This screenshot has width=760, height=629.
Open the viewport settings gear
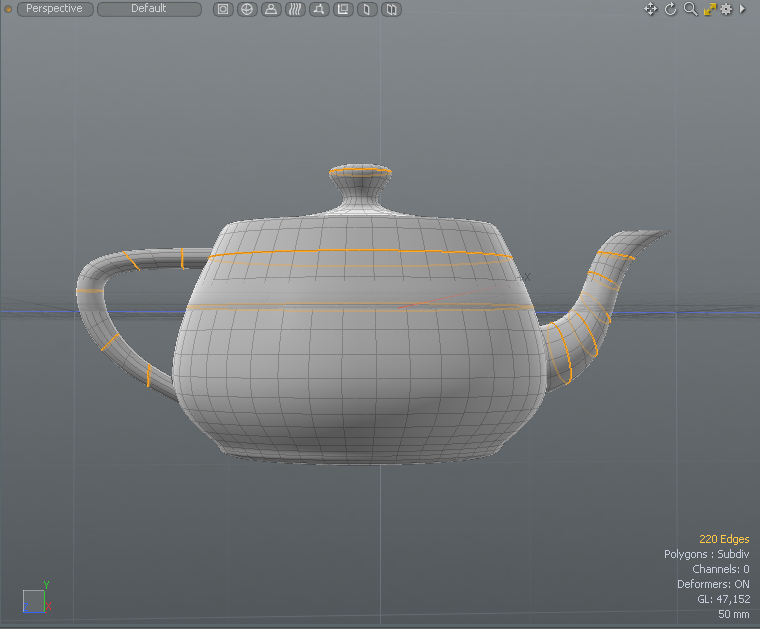(x=727, y=9)
